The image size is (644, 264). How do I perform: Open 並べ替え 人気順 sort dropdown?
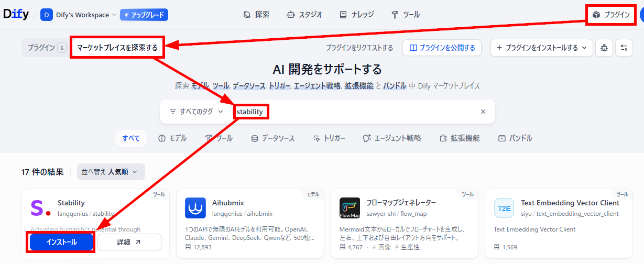point(111,172)
